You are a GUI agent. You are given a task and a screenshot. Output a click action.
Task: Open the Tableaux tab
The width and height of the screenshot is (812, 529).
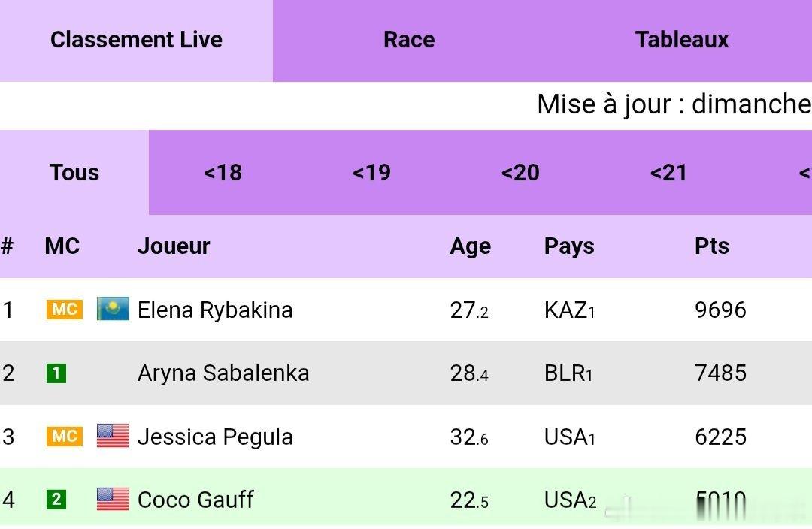tap(682, 41)
